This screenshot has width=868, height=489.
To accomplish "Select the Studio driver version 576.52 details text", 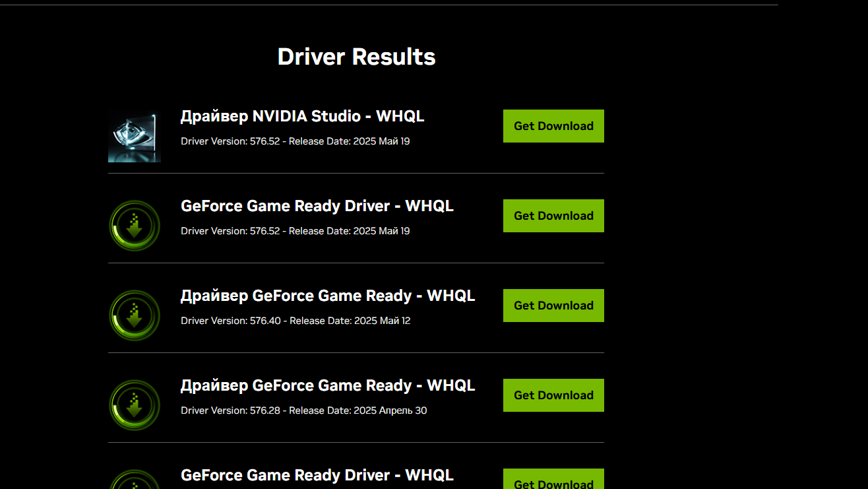I will (x=295, y=141).
